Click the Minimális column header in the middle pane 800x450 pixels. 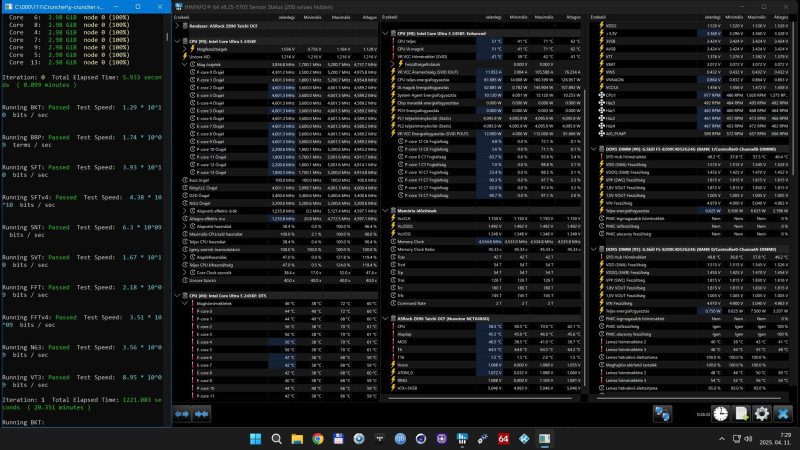(x=518, y=17)
